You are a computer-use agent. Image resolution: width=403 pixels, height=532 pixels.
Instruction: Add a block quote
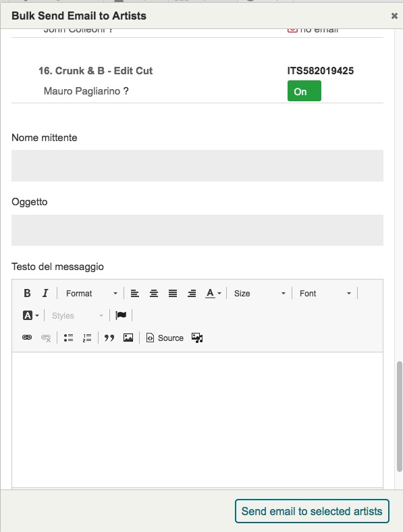click(x=109, y=338)
